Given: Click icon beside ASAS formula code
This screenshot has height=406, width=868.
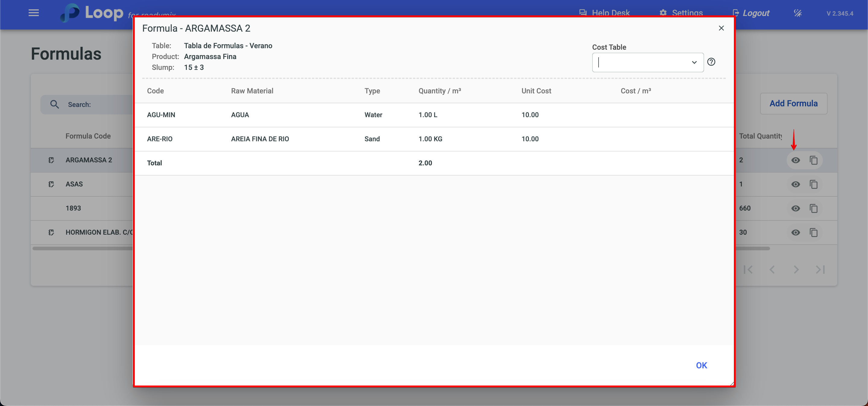Looking at the screenshot, I should [x=51, y=184].
